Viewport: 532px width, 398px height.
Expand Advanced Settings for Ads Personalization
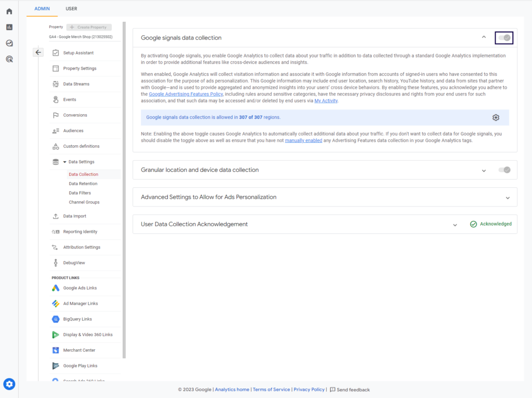[508, 197]
